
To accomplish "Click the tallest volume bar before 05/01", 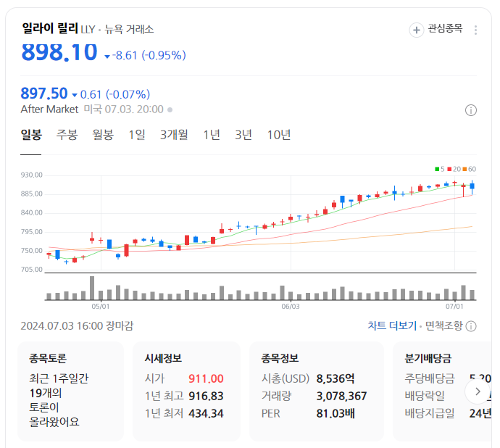I will [92, 288].
